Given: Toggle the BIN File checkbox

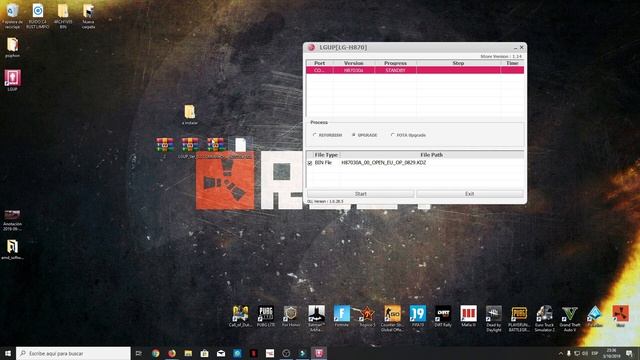Looking at the screenshot, I should pyautogui.click(x=310, y=163).
